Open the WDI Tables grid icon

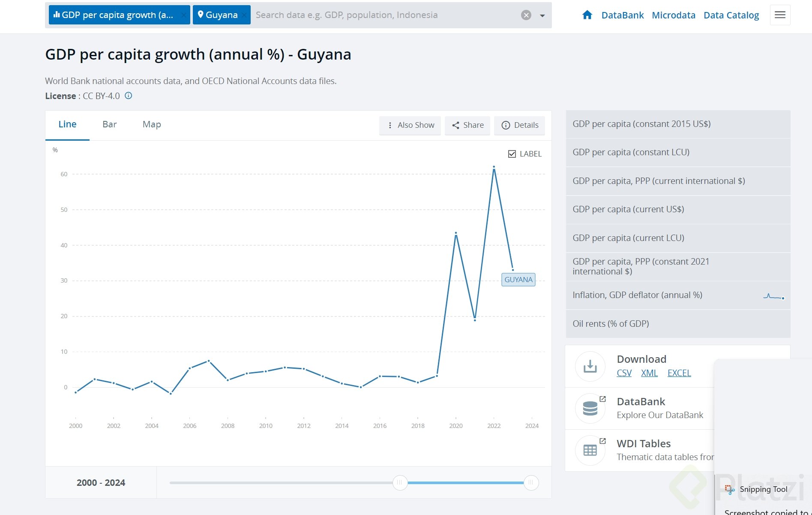590,450
